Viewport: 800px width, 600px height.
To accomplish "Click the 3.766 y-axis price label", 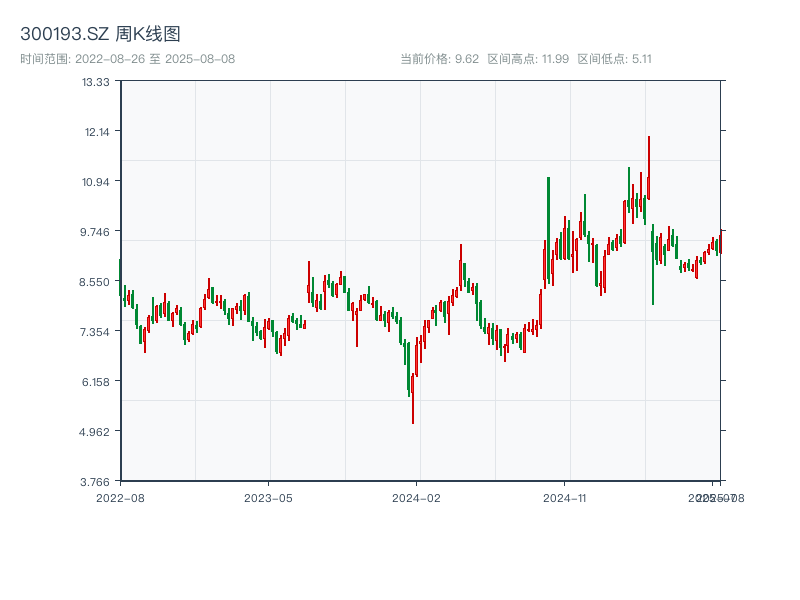I will coord(94,481).
